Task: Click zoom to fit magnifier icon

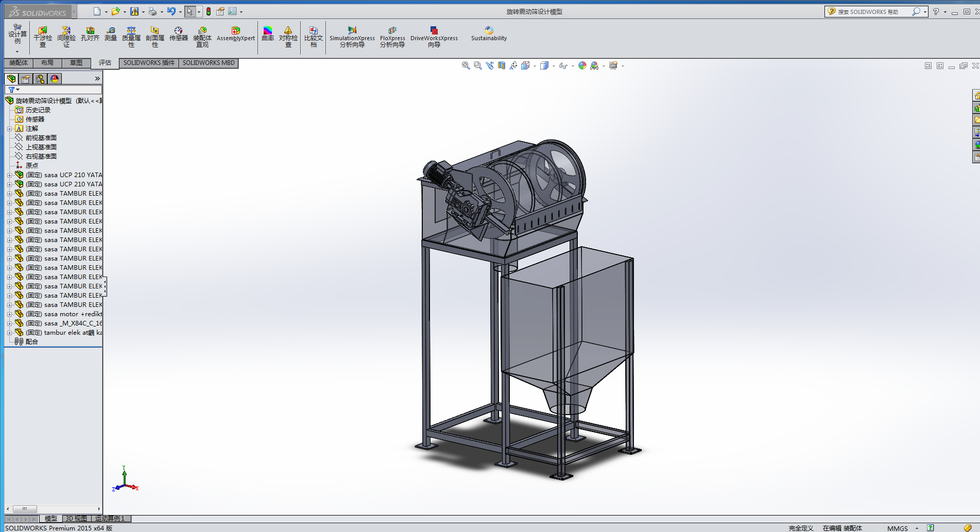Action: tap(466, 65)
